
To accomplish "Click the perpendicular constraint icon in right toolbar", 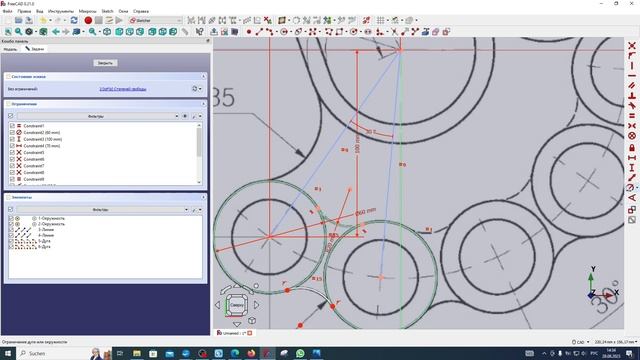I will (631, 96).
